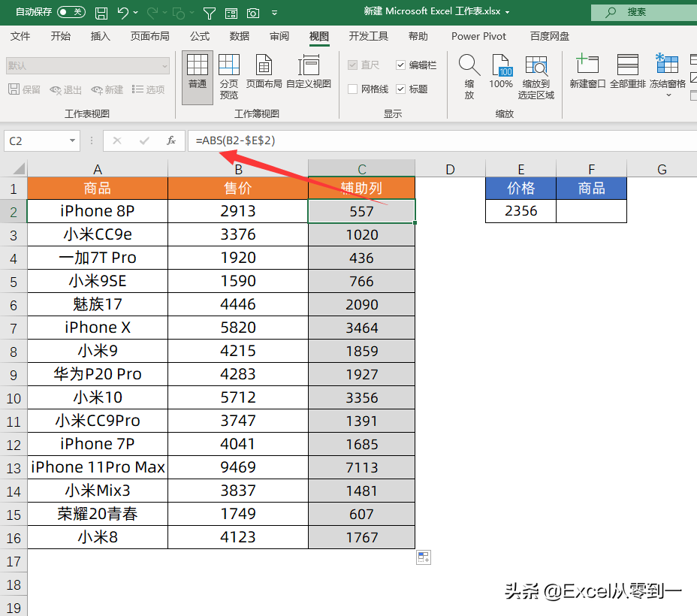This screenshot has height=616, width=697.
Task: Select the 分页预览 view icon
Action: pos(229,65)
